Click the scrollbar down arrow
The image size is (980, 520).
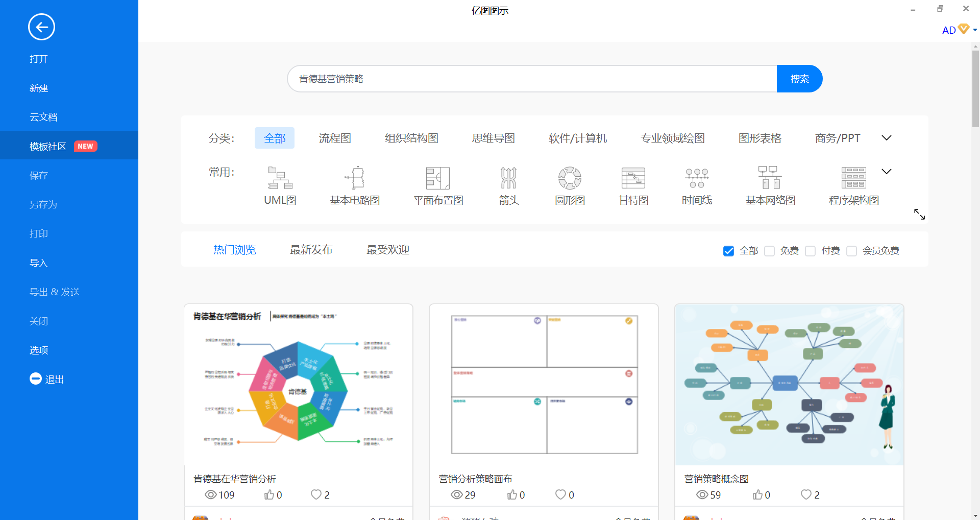(975, 516)
